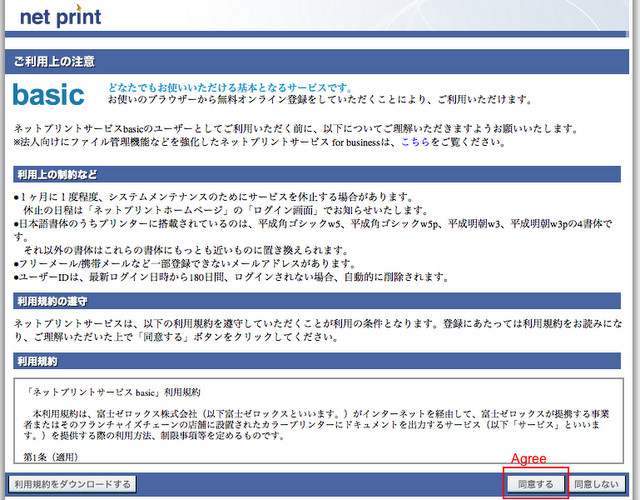Click the net print logo
Viewport: 640px width, 500px height.
(x=60, y=16)
